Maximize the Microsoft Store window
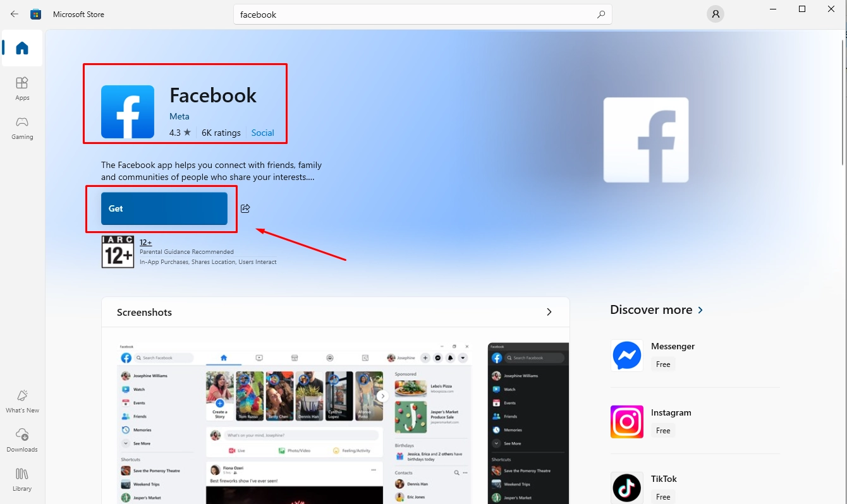The image size is (847, 504). click(802, 9)
